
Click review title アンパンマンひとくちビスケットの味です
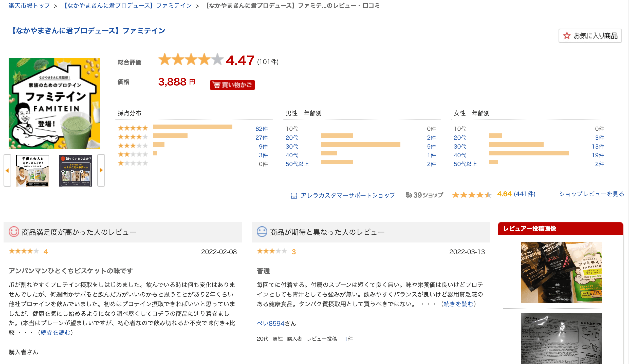tap(71, 271)
